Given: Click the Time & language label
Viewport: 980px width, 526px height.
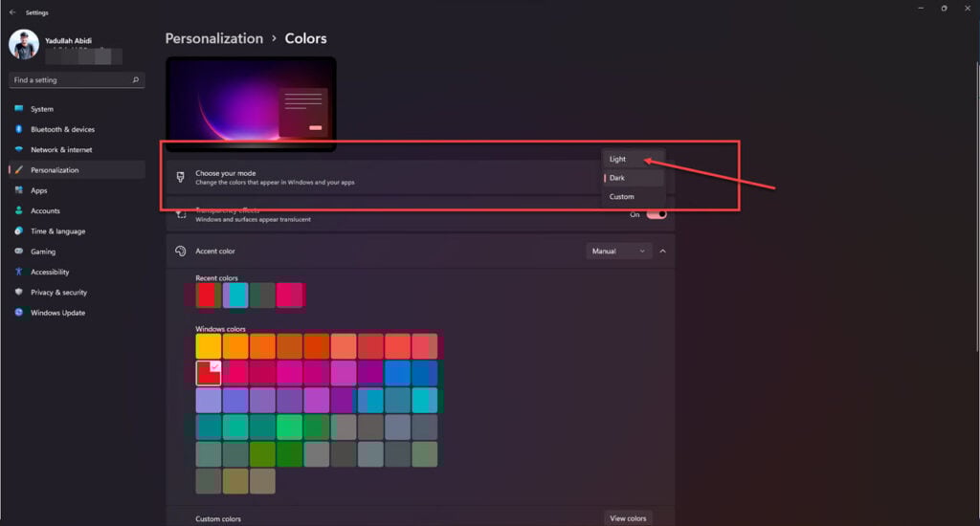Looking at the screenshot, I should (x=58, y=231).
